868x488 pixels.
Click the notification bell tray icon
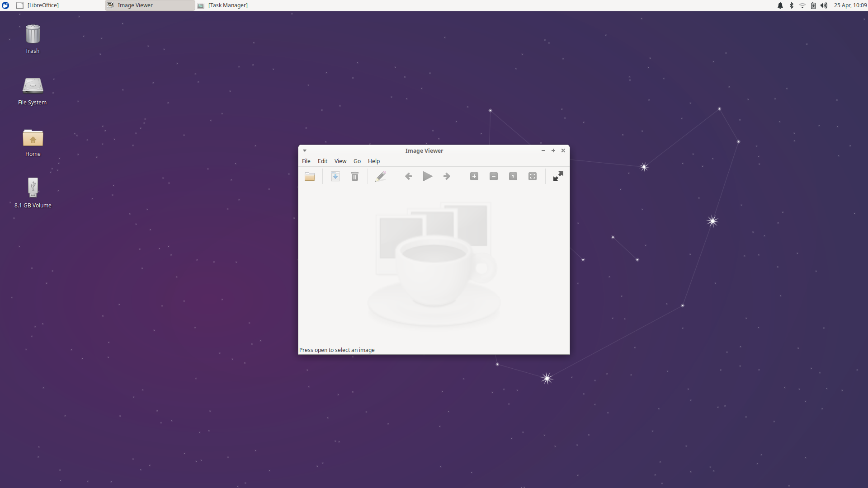click(x=780, y=5)
